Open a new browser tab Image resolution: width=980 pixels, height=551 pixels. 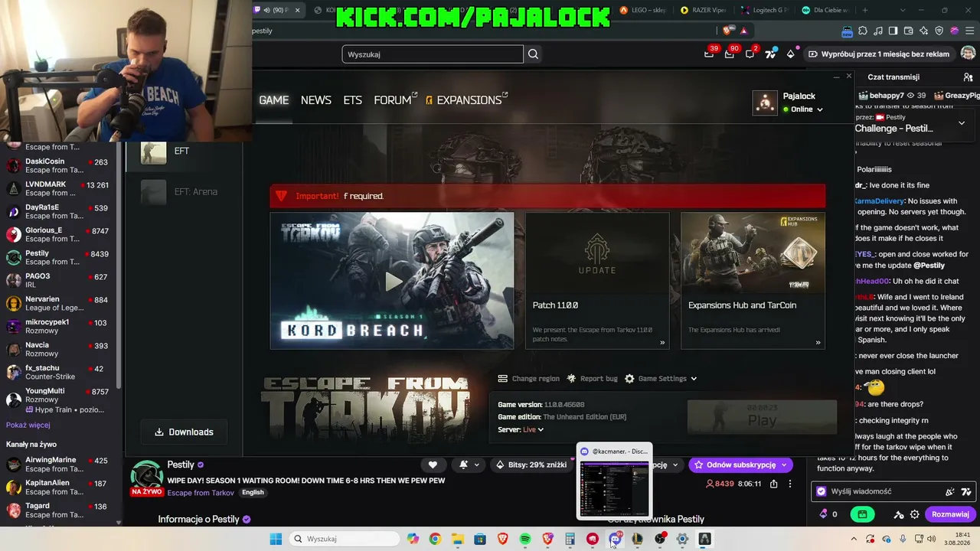865,10
